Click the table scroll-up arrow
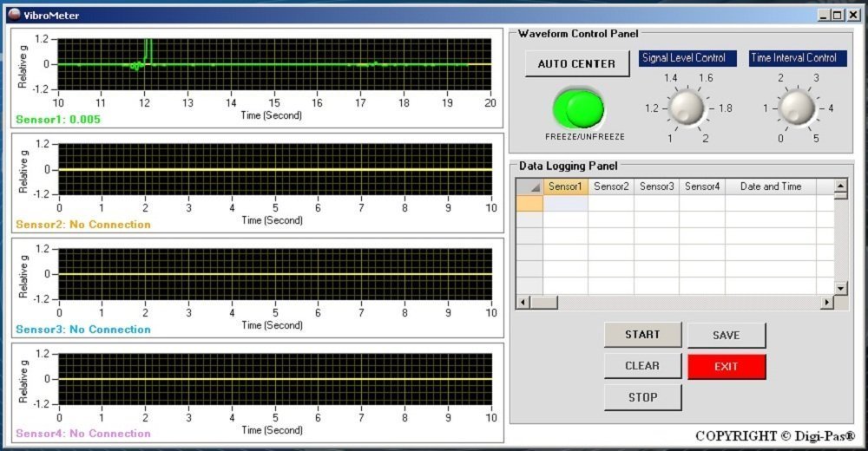The height and width of the screenshot is (451, 868). pos(840,186)
